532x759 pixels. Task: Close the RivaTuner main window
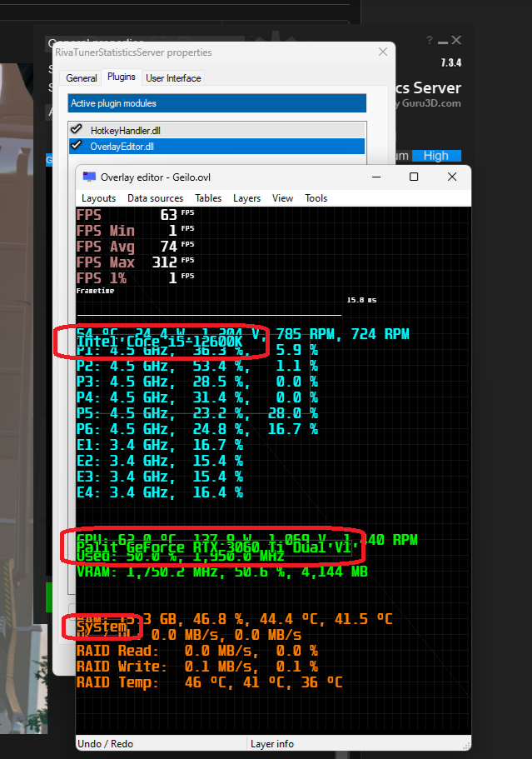point(456,40)
